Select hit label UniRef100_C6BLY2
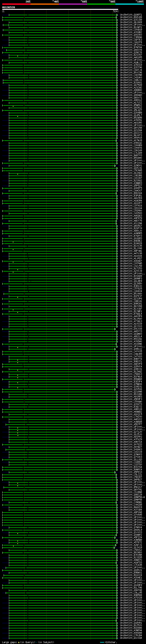Image resolution: width=146 pixels, height=644 pixels. [x=131, y=80]
